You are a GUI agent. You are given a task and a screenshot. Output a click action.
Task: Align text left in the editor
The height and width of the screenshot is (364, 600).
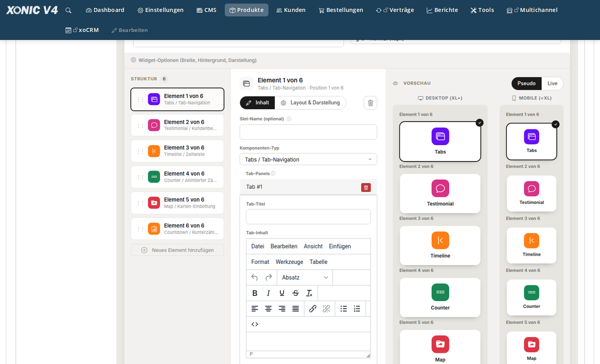[x=255, y=309]
